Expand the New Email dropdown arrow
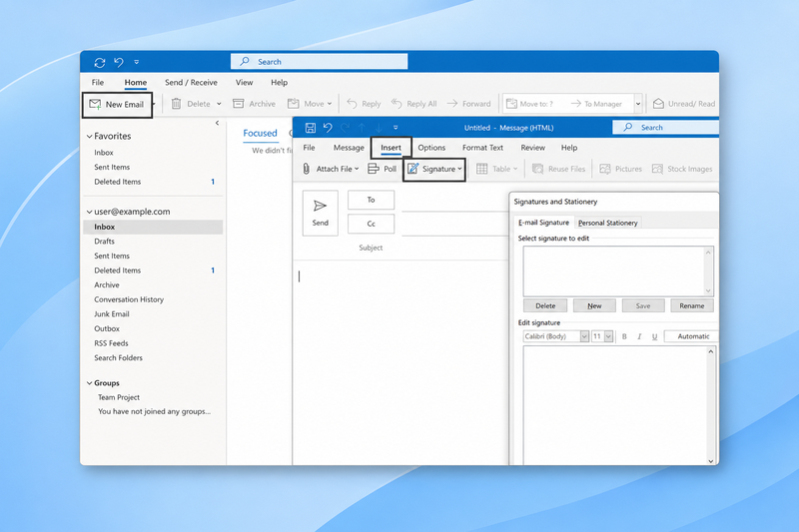This screenshot has height=532, width=799. 154,105
